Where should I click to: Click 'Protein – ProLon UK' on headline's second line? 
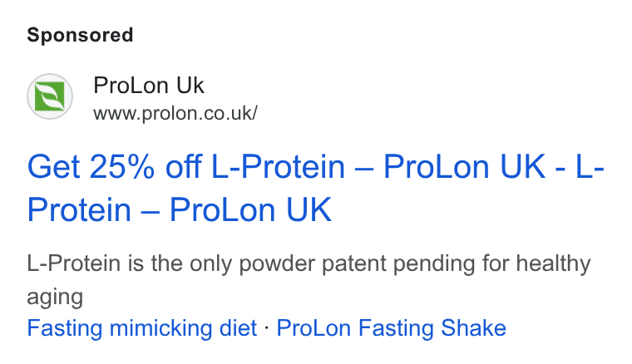[180, 209]
